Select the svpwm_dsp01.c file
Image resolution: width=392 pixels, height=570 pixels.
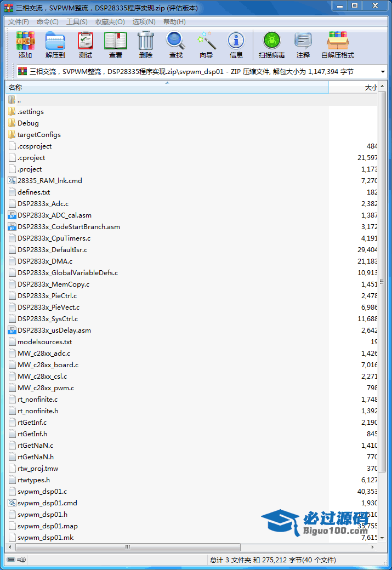pyautogui.click(x=42, y=492)
